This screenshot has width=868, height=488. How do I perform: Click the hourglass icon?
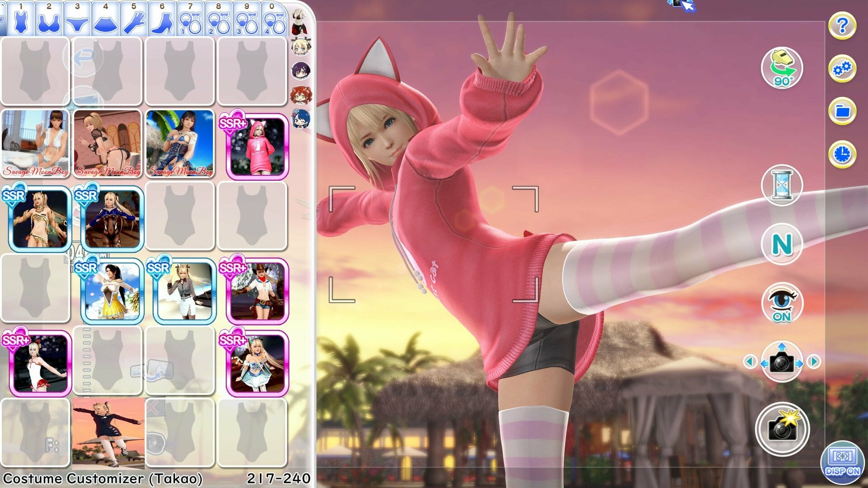[782, 185]
